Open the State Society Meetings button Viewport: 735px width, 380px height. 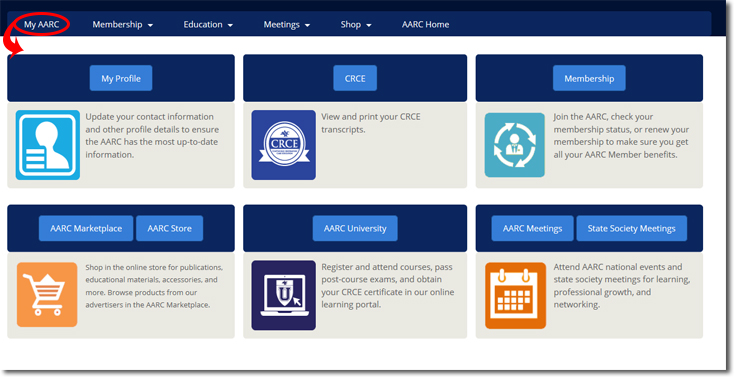click(x=631, y=228)
